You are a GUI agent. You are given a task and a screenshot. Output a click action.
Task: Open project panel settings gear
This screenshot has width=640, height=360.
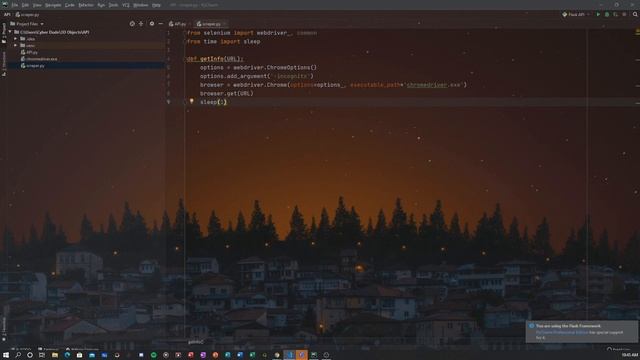coord(152,24)
